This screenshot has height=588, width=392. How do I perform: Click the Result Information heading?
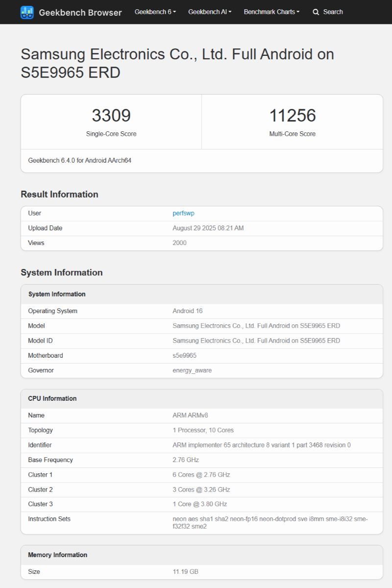[59, 195]
